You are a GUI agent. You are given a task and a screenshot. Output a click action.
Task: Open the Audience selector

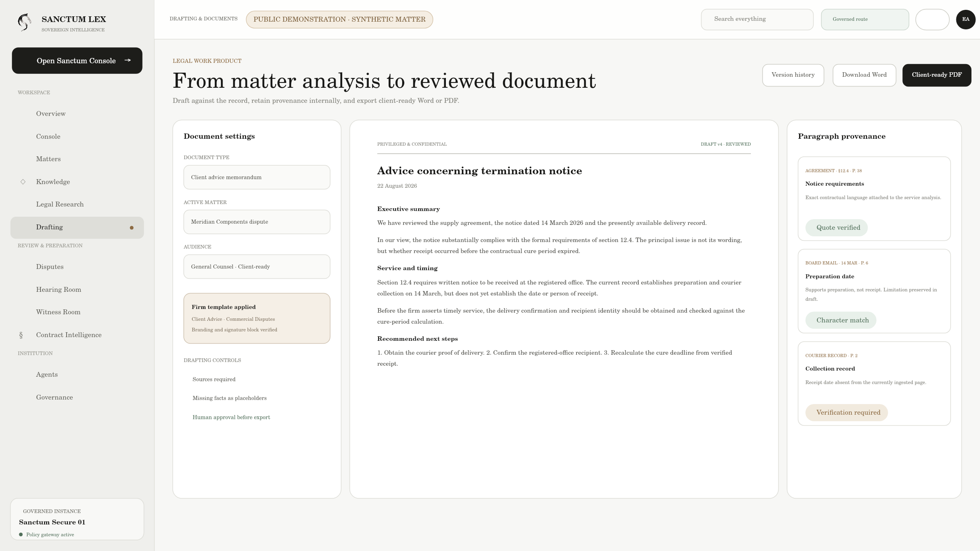(x=257, y=267)
